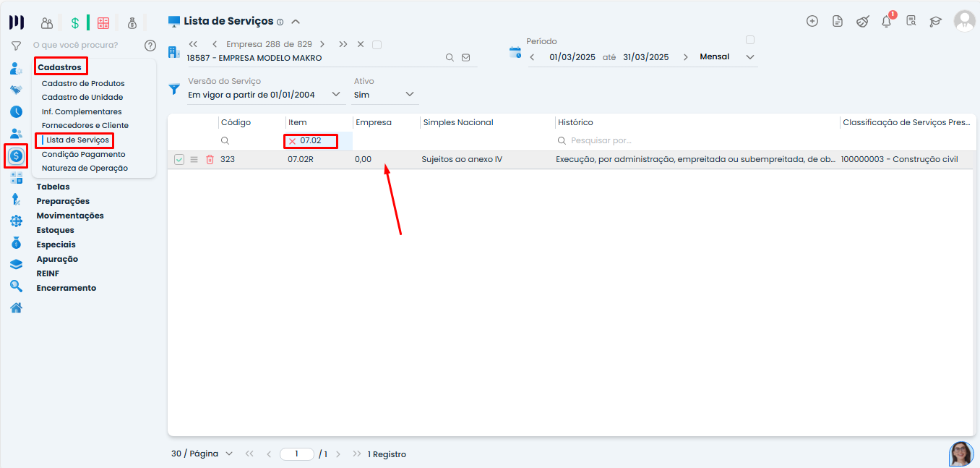Expand the Movimentações section
This screenshot has height=468, width=980.
70,216
